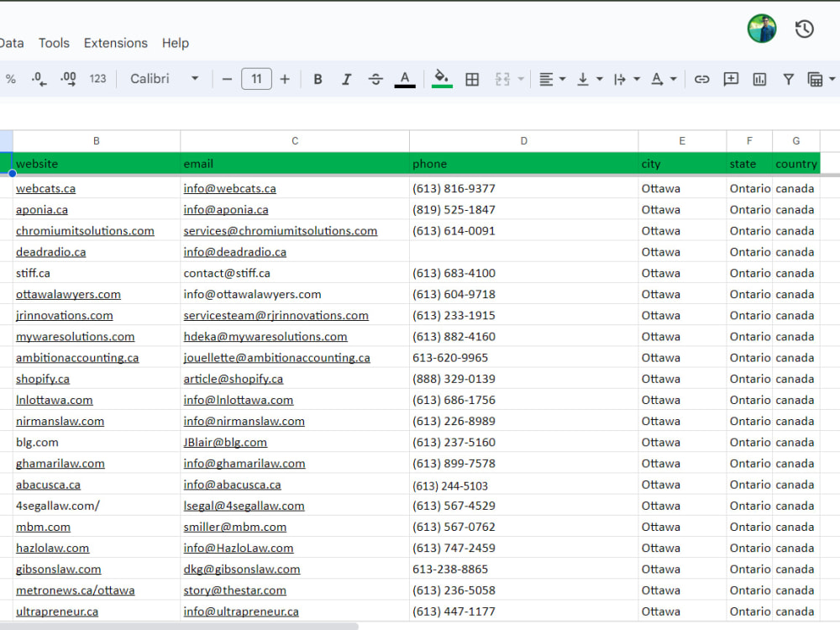The width and height of the screenshot is (840, 630).
Task: Increase font size plus button
Action: 285,79
